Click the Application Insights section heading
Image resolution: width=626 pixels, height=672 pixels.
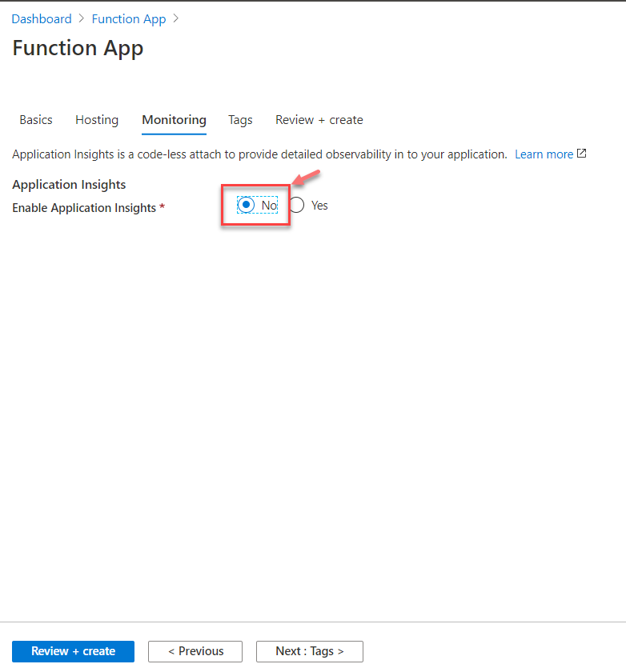pyautogui.click(x=69, y=185)
